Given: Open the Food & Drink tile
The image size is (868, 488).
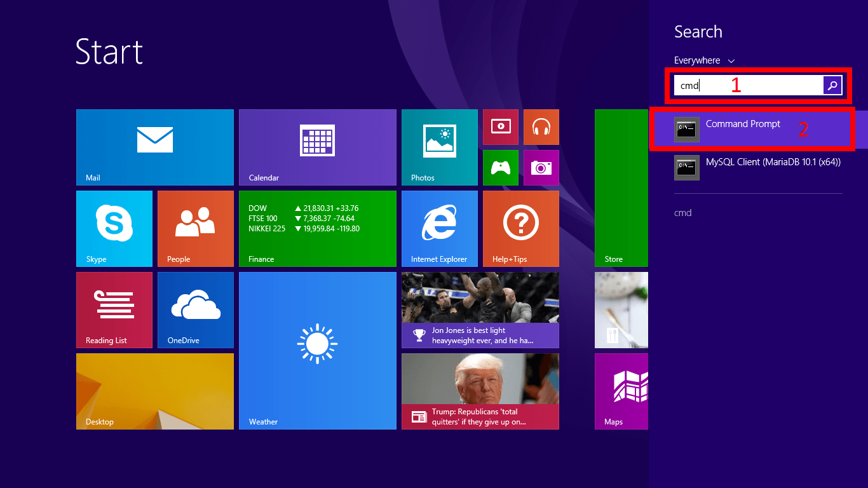Looking at the screenshot, I should (x=621, y=310).
